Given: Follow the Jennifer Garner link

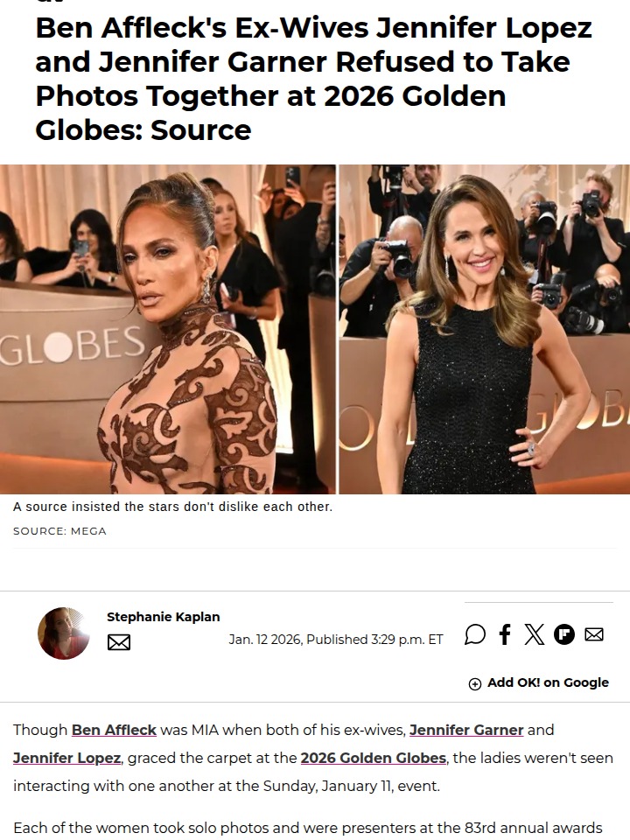Looking at the screenshot, I should tap(466, 730).
